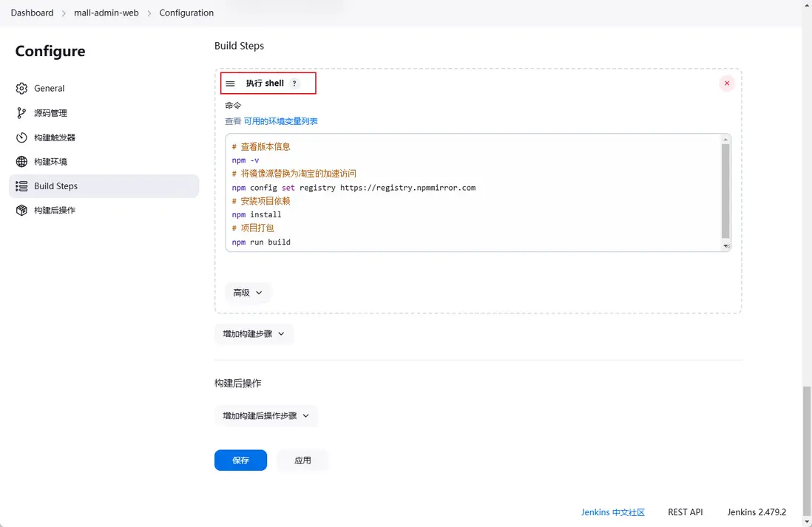The image size is (812, 527).
Task: Click the 构建触发器 clock icon
Action: (x=21, y=137)
